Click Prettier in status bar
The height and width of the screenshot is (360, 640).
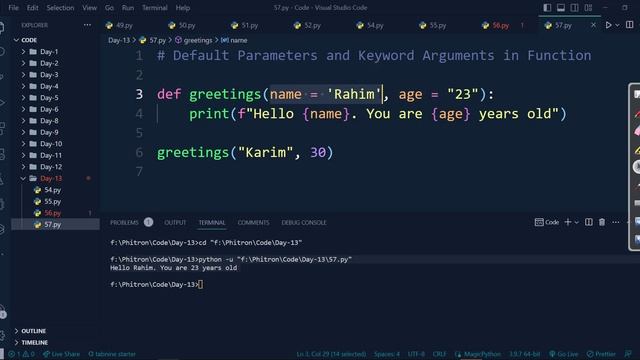[601, 354]
